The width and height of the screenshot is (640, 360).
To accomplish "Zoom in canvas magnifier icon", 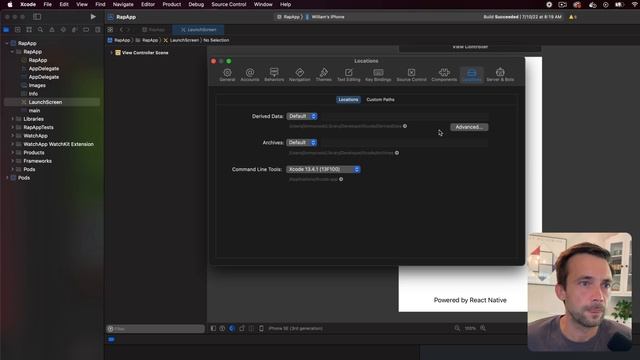I will click(x=483, y=328).
